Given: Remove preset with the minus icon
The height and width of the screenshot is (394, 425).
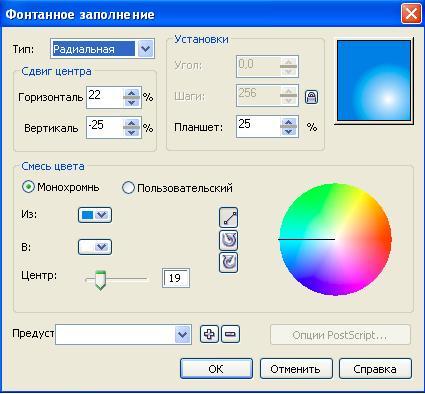Looking at the screenshot, I should click(x=230, y=334).
